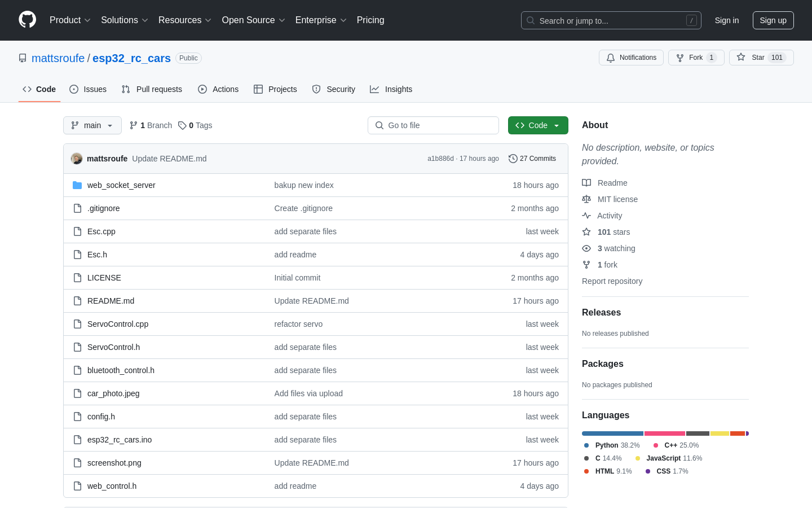Image resolution: width=812 pixels, height=508 pixels.
Task: Click the Notifications bell icon
Action: 611,58
